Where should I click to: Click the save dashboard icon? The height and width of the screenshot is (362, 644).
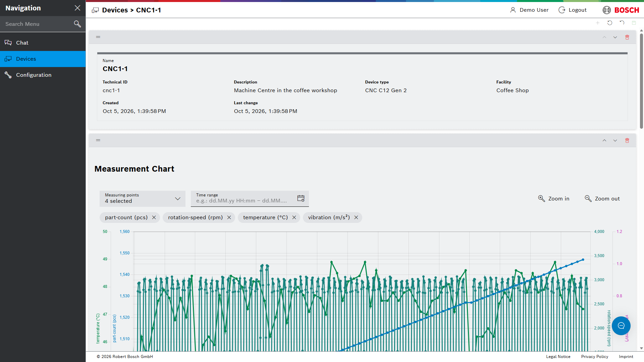634,23
